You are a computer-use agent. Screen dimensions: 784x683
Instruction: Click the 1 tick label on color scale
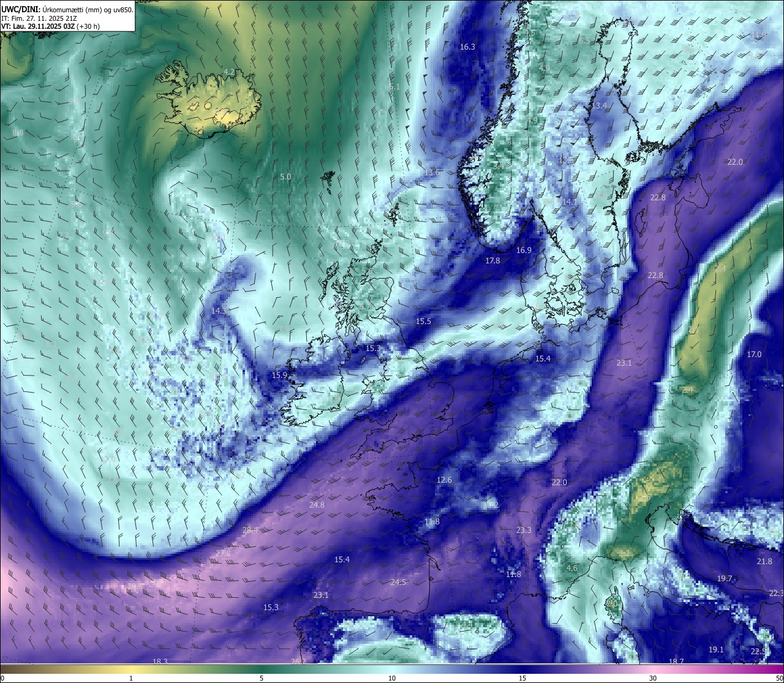click(131, 678)
